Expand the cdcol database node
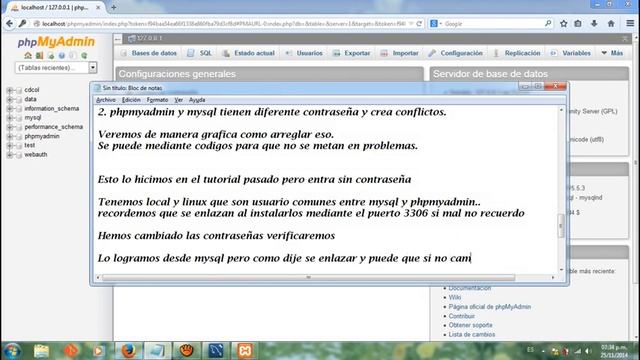This screenshot has width=640, height=360. tap(10, 90)
